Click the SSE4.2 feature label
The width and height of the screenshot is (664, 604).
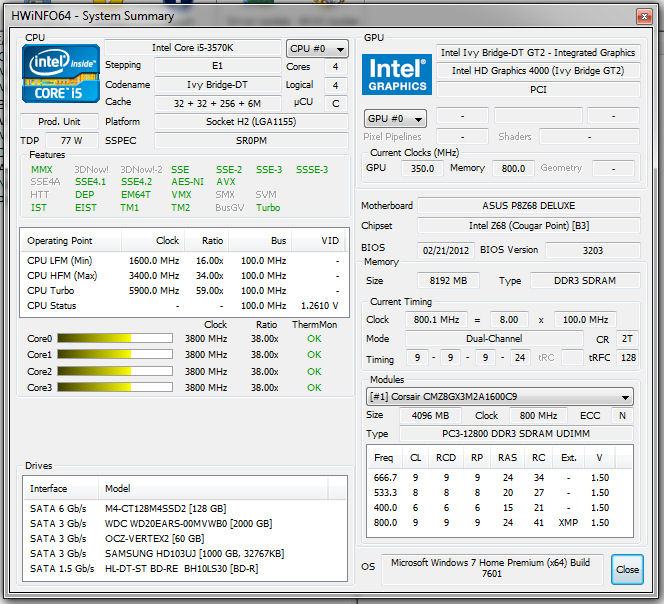(136, 182)
